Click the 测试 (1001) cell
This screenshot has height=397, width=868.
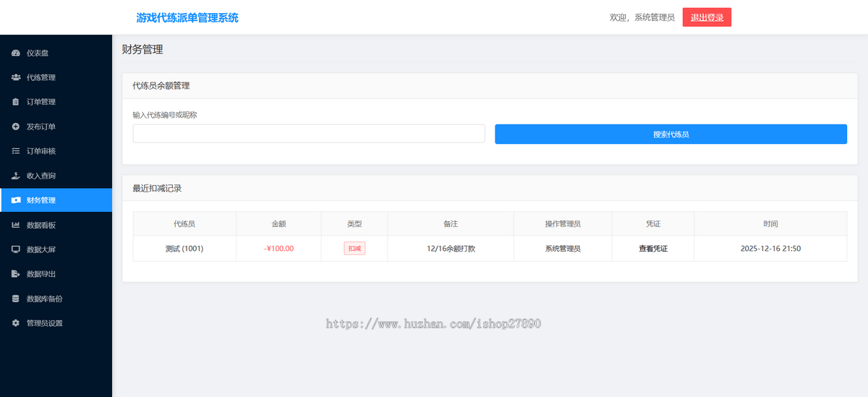(x=184, y=248)
